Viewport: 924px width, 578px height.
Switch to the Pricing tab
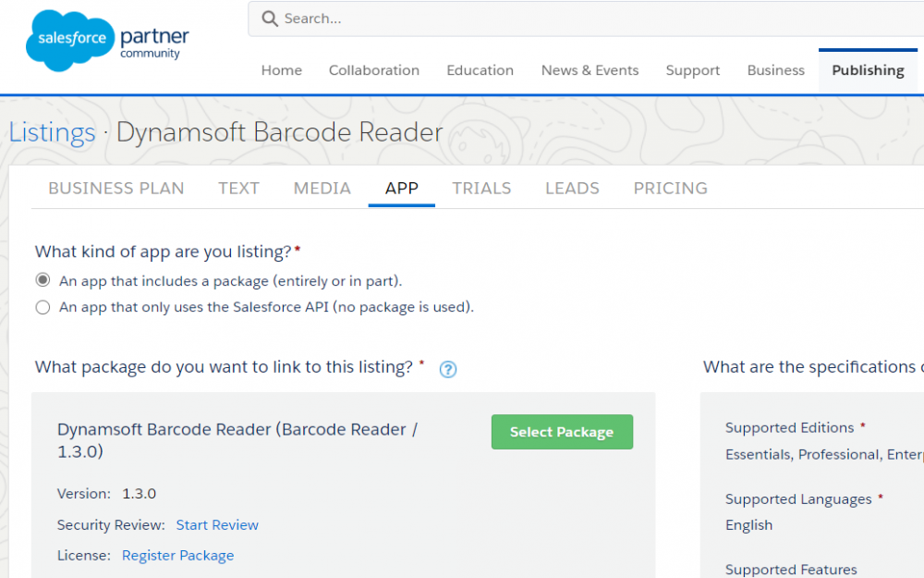[670, 188]
